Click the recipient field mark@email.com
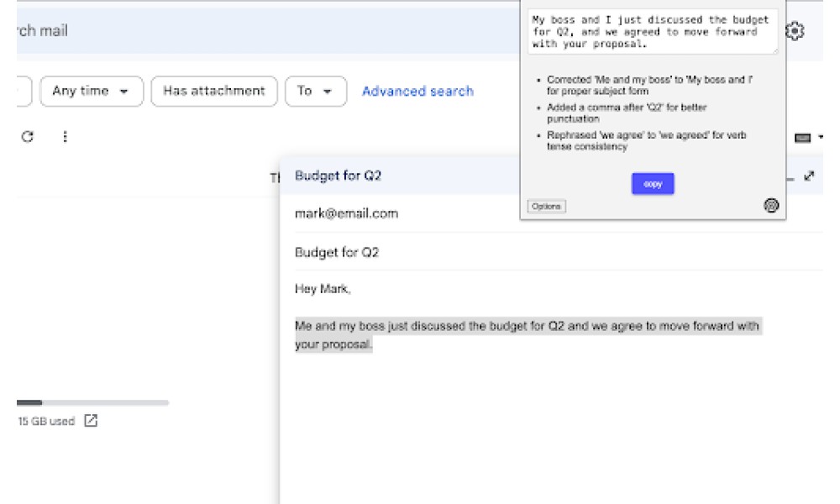This screenshot has height=504, width=840. point(347,213)
